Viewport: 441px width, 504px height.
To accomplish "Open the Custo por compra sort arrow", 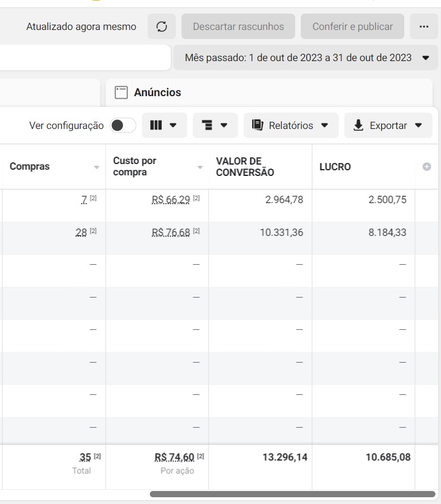I will [x=200, y=167].
